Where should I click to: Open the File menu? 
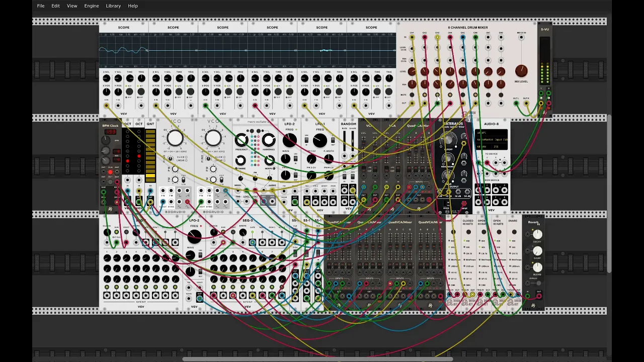41,6
